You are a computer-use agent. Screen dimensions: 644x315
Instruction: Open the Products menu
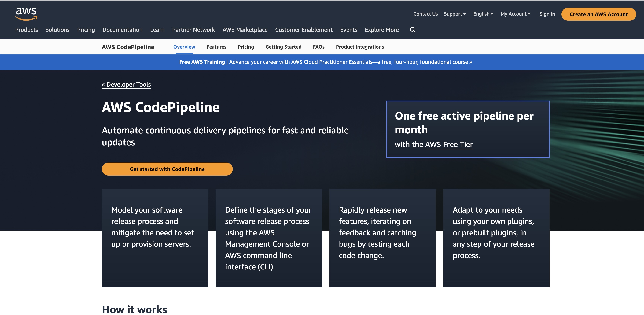tap(26, 29)
